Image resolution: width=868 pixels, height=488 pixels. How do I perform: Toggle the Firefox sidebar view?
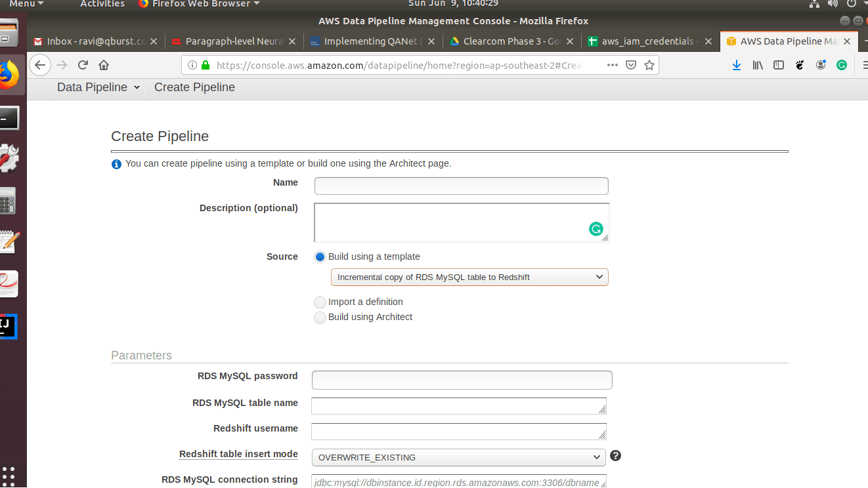779,65
